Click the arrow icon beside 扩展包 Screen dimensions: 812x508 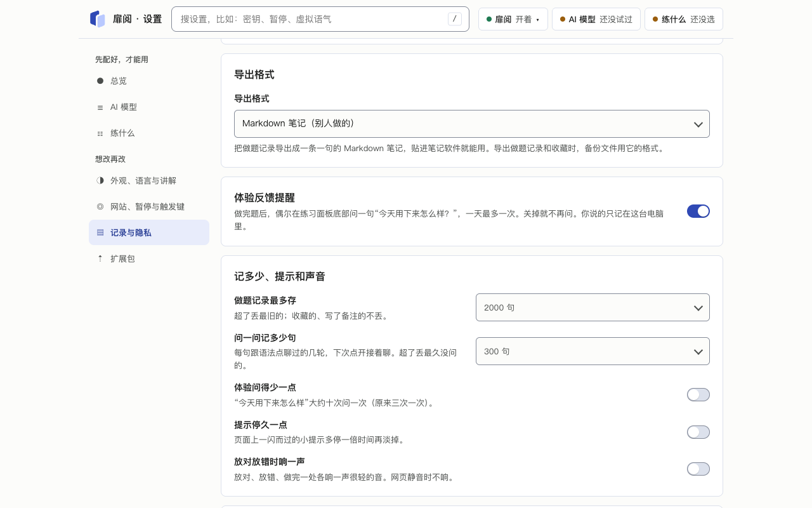pos(100,258)
